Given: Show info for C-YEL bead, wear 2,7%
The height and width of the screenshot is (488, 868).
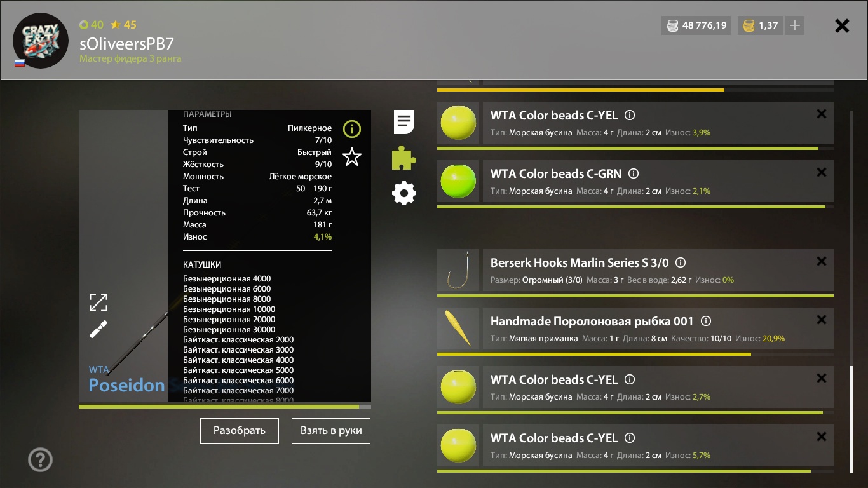Looking at the screenshot, I should [630, 379].
